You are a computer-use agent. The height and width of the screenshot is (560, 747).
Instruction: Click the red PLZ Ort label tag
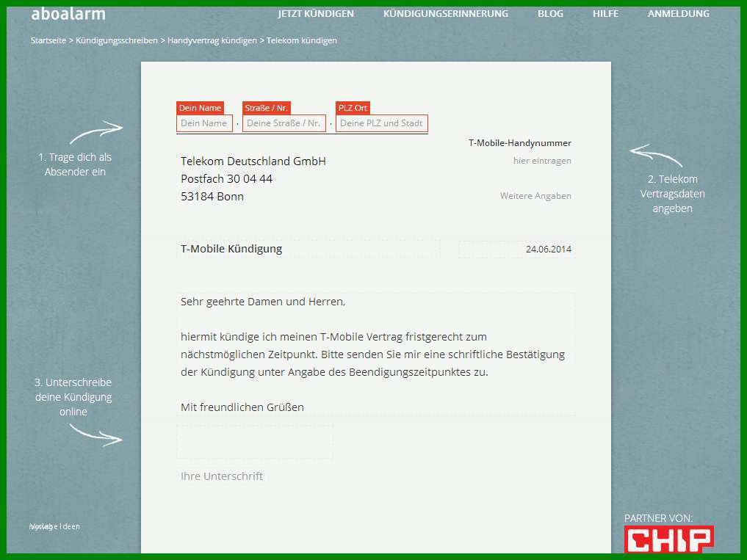click(353, 108)
